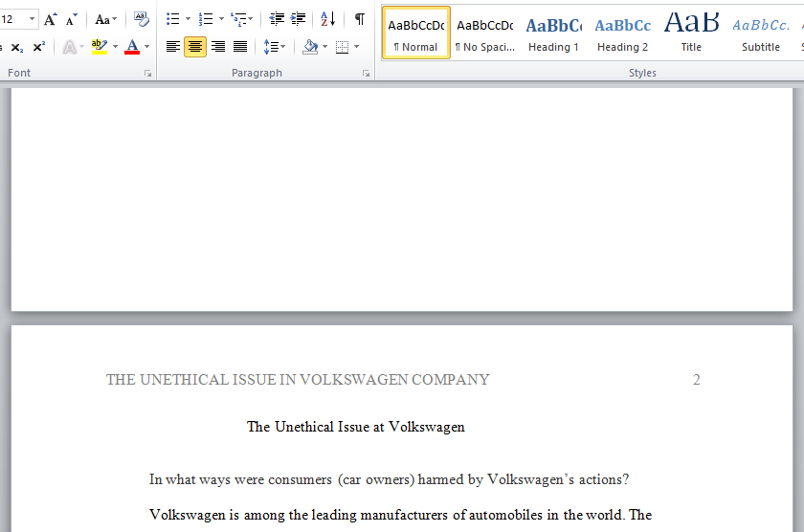Apply the Subtitle style
This screenshot has height=532, width=804.
(761, 33)
